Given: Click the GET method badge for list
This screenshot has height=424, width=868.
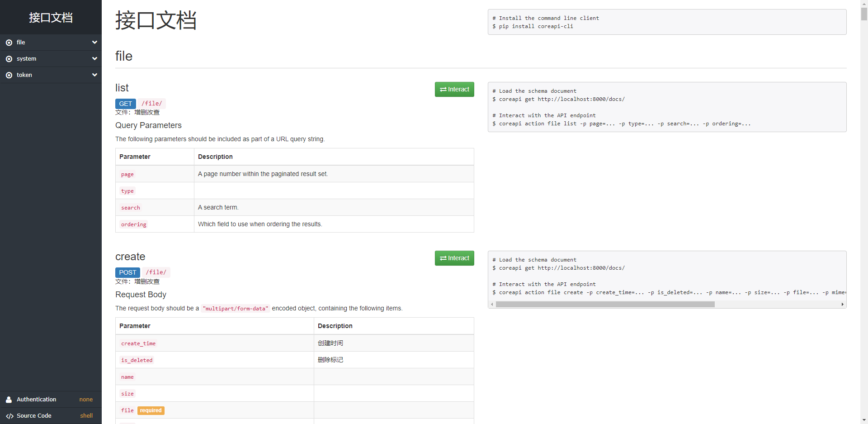Looking at the screenshot, I should [x=125, y=104].
